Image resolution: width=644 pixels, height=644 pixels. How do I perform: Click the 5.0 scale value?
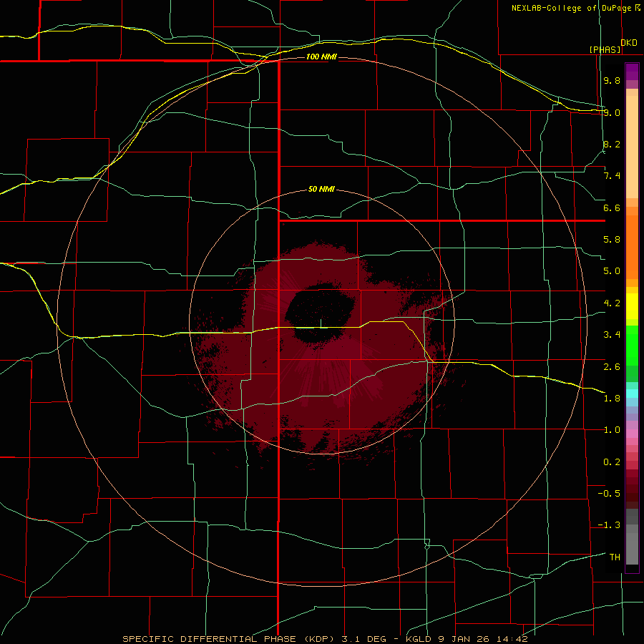(612, 271)
